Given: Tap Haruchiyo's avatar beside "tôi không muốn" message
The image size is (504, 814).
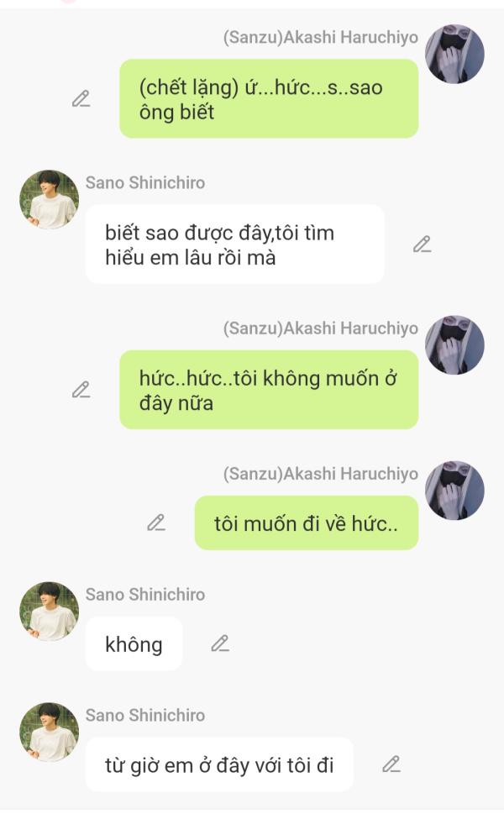Looking at the screenshot, I should click(454, 344).
